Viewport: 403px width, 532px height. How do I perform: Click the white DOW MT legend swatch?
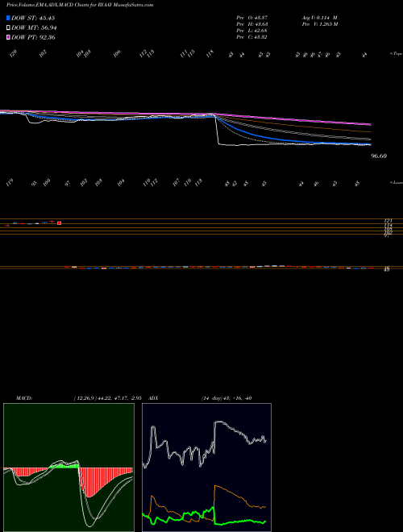(x=9, y=28)
